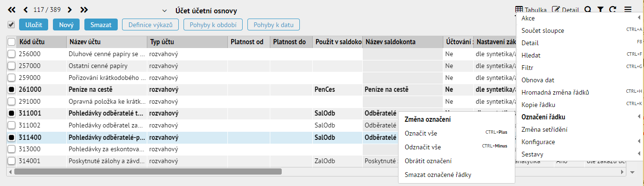Choose Obnova dat menu item
The width and height of the screenshot is (644, 186).
pyautogui.click(x=580, y=80)
